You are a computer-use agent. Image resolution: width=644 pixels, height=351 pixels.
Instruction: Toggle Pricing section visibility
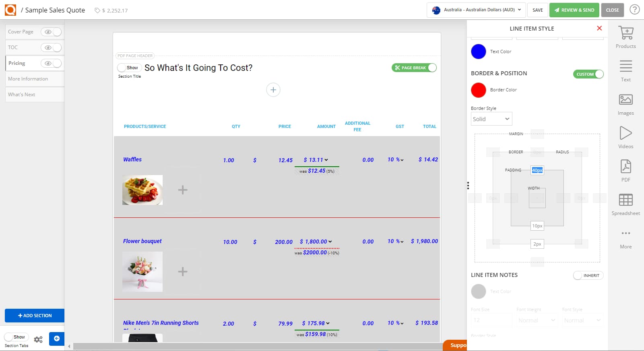(51, 63)
